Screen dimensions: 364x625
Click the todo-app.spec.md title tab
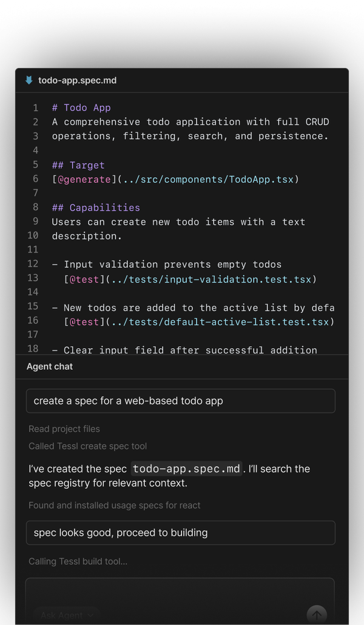point(77,80)
